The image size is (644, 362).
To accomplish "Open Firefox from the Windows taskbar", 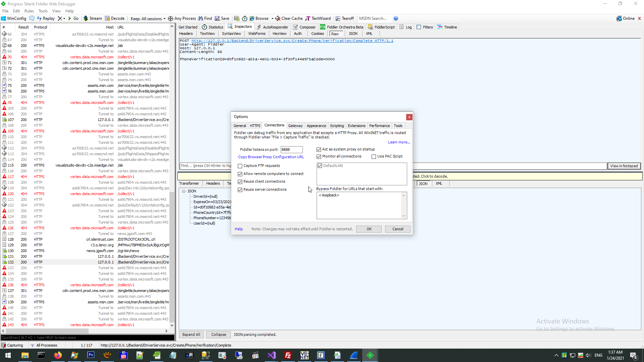I will click(x=58, y=355).
